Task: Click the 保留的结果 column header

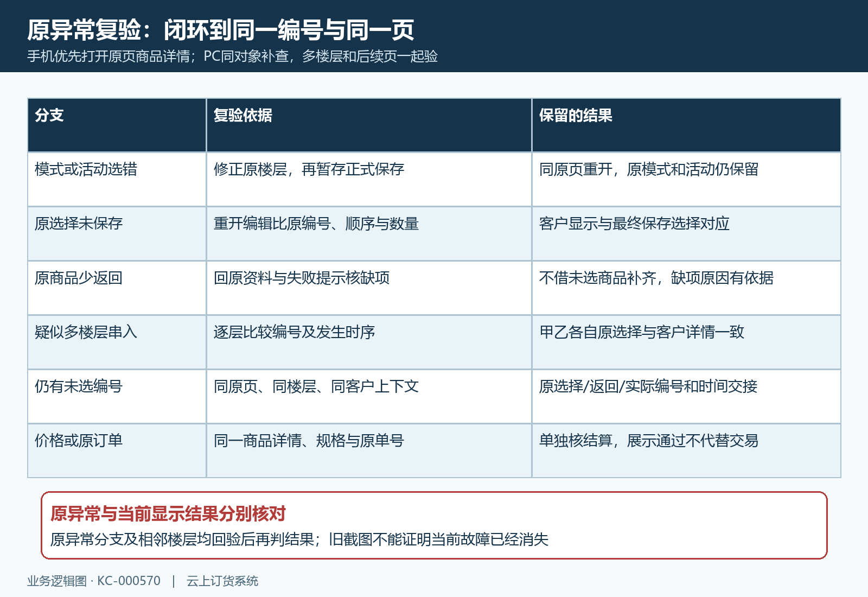Action: [x=686, y=125]
